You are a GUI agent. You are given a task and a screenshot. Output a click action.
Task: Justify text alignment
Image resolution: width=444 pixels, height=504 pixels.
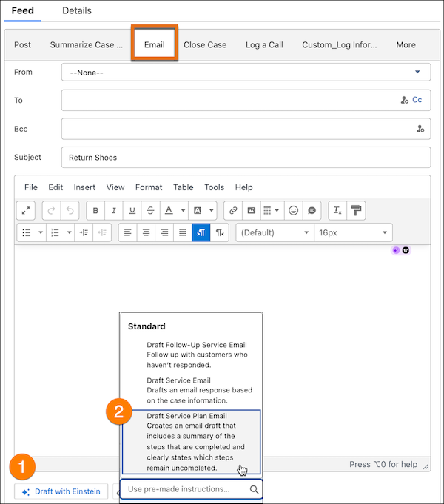point(183,232)
